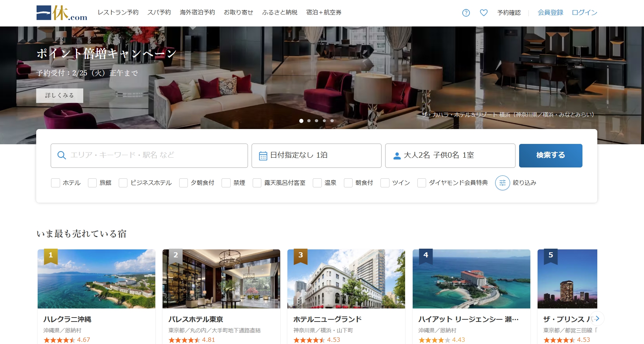
Task: Click star rating of ホテルニューグランド
Action: 309,340
